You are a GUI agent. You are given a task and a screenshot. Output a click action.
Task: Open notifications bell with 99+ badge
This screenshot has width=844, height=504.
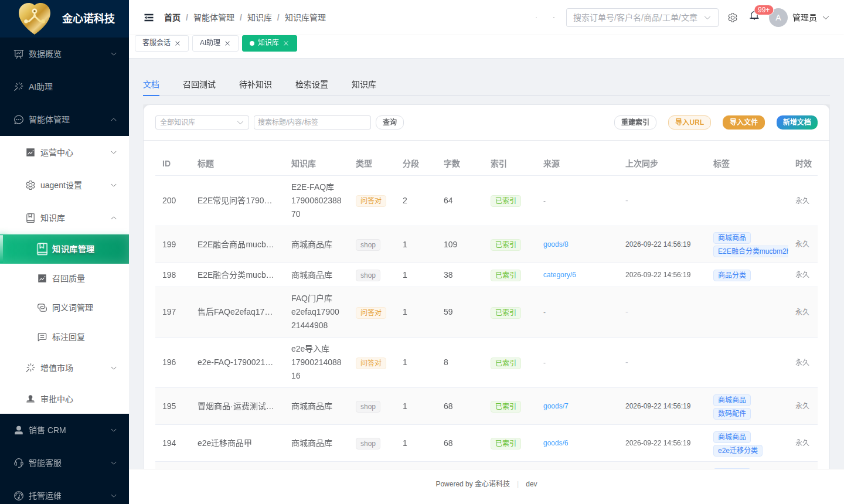click(754, 16)
